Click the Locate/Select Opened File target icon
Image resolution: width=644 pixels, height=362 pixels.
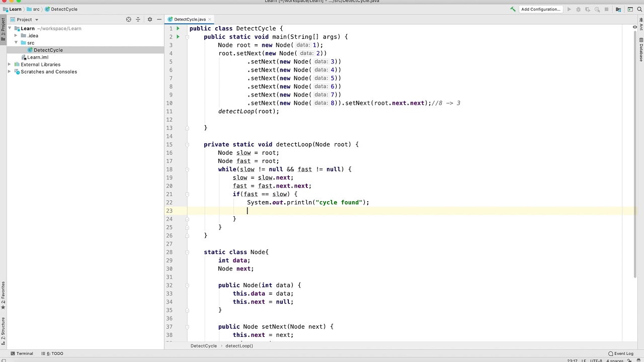coord(129,20)
